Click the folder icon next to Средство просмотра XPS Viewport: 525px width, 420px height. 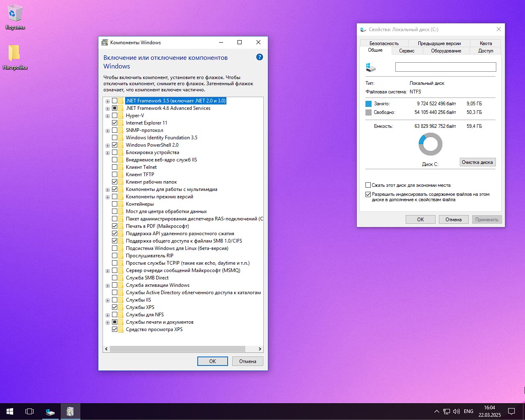pos(121,329)
